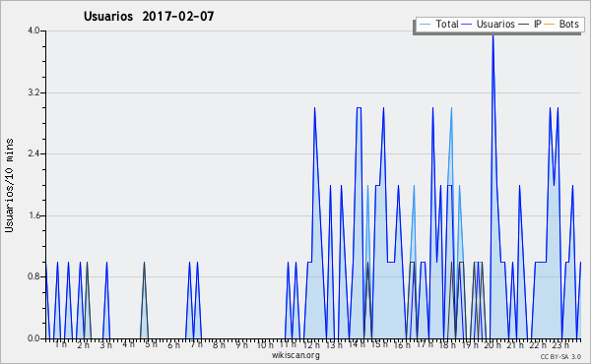Click the Usuarios legend entry
The height and width of the screenshot is (364, 591).
tap(488, 24)
